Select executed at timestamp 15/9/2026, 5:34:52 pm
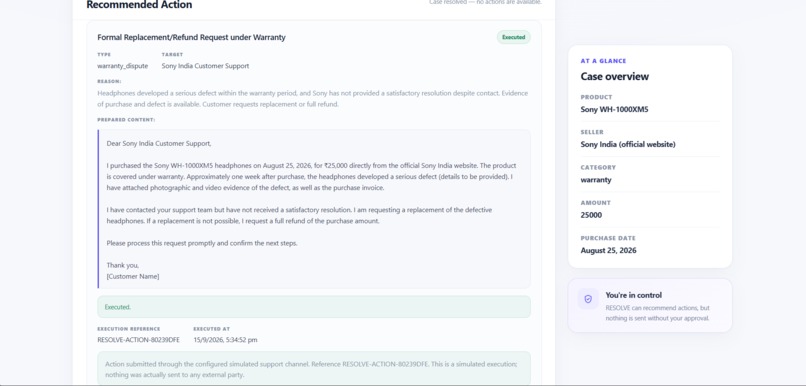806x386 pixels. coord(225,340)
